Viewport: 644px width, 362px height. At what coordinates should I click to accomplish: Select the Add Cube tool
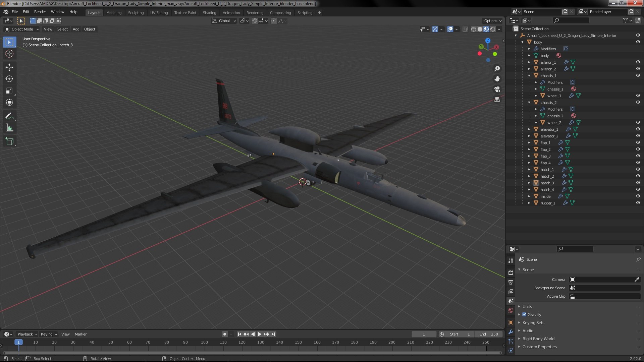coord(9,141)
